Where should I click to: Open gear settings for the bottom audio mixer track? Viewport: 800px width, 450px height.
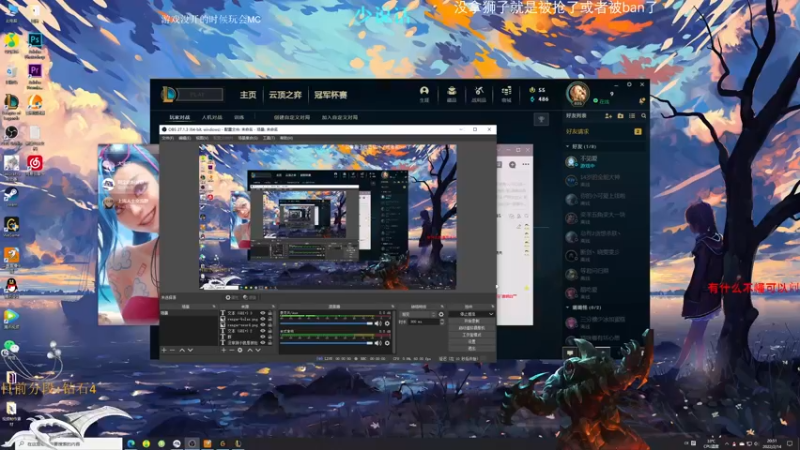[x=387, y=343]
